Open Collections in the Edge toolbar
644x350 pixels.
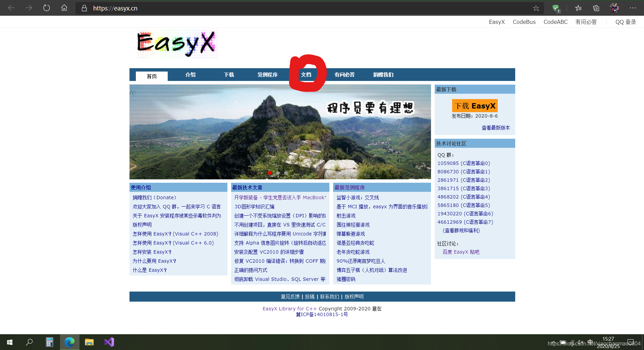click(x=596, y=8)
